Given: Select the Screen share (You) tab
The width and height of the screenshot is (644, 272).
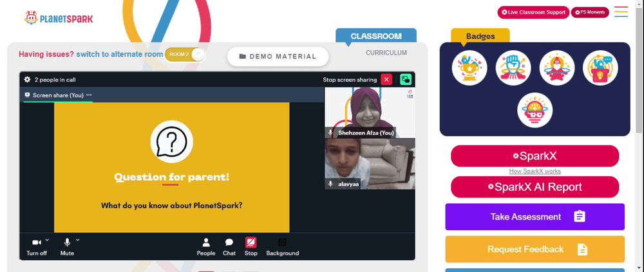Looking at the screenshot, I should [x=58, y=95].
